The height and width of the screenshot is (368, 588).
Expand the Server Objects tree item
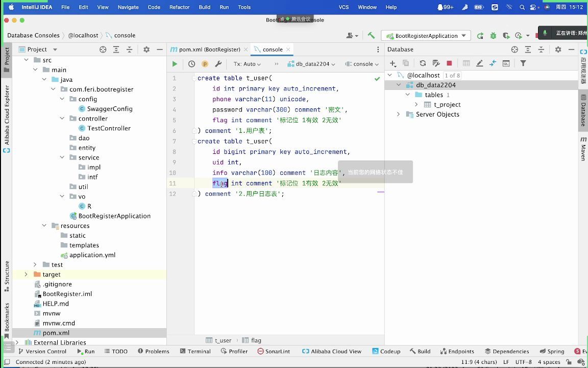(x=399, y=114)
